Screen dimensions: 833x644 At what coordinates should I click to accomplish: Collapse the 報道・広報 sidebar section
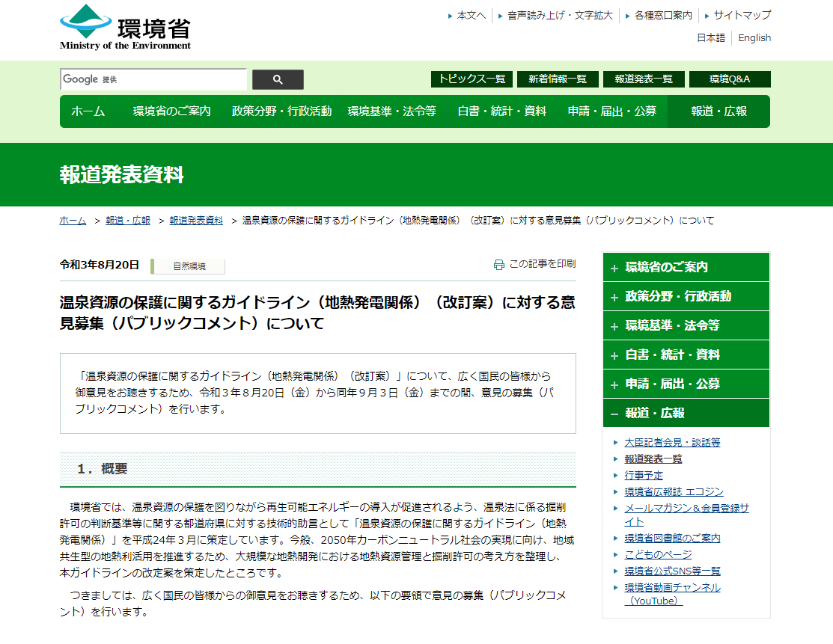686,413
